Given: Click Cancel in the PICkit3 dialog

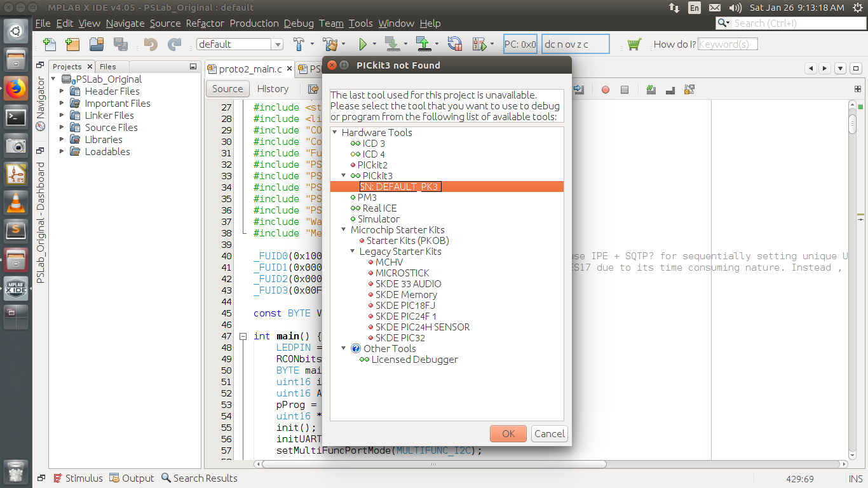Looking at the screenshot, I should [550, 434].
